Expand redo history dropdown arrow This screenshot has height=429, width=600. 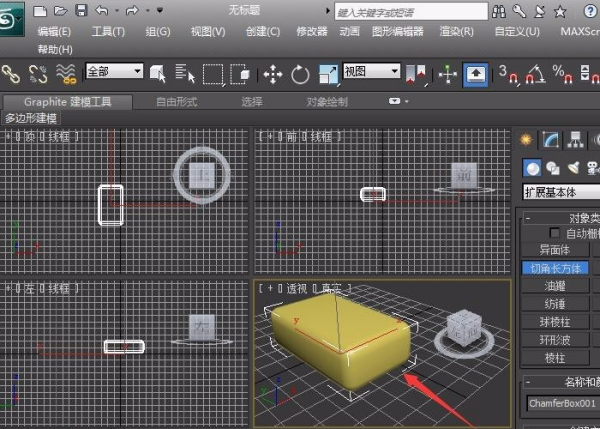pyautogui.click(x=147, y=11)
